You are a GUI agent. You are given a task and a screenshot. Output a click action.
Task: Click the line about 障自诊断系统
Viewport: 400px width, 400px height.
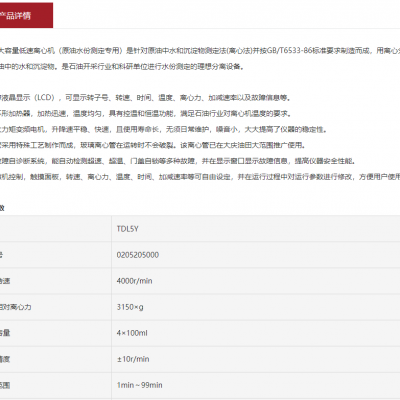click(x=178, y=161)
